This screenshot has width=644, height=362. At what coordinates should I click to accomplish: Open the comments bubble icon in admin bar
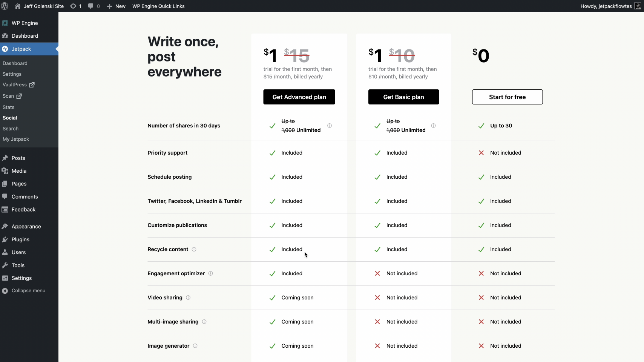pyautogui.click(x=91, y=6)
